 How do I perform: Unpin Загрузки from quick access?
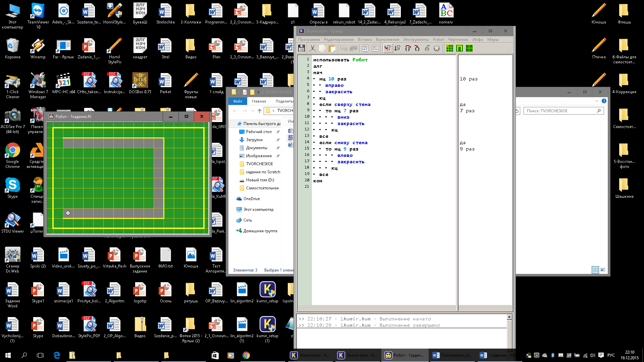point(278,140)
